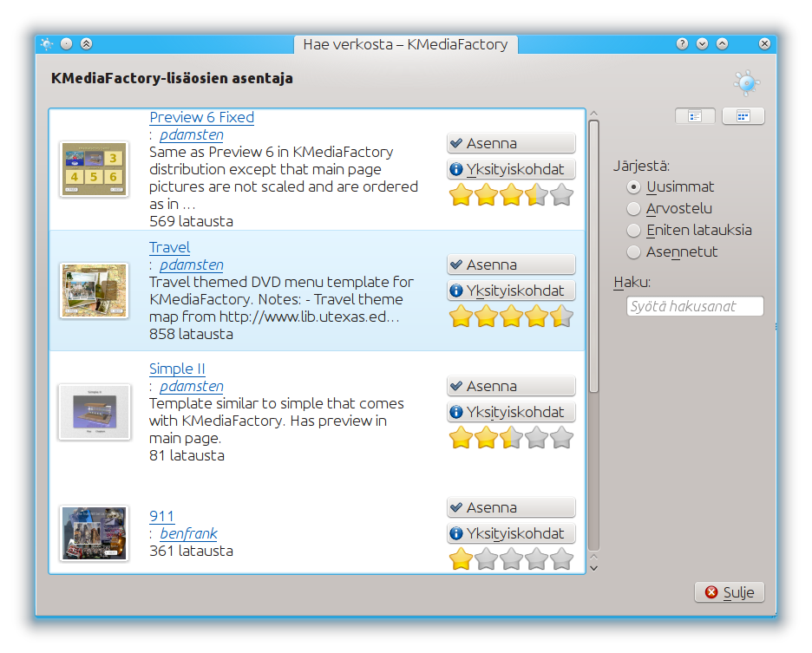Open the Travel title link
Screen dimensions: 812x653
pos(169,247)
